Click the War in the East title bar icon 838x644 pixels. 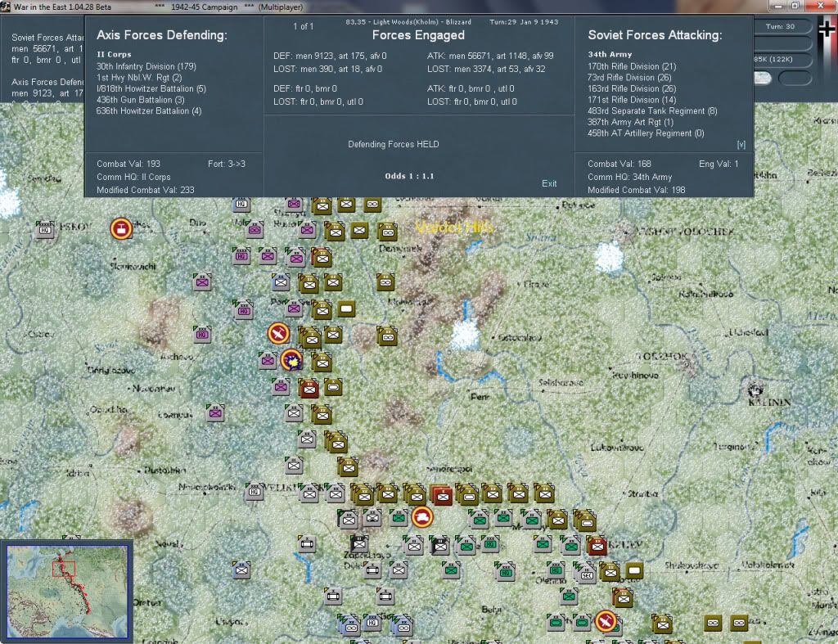(x=6, y=7)
